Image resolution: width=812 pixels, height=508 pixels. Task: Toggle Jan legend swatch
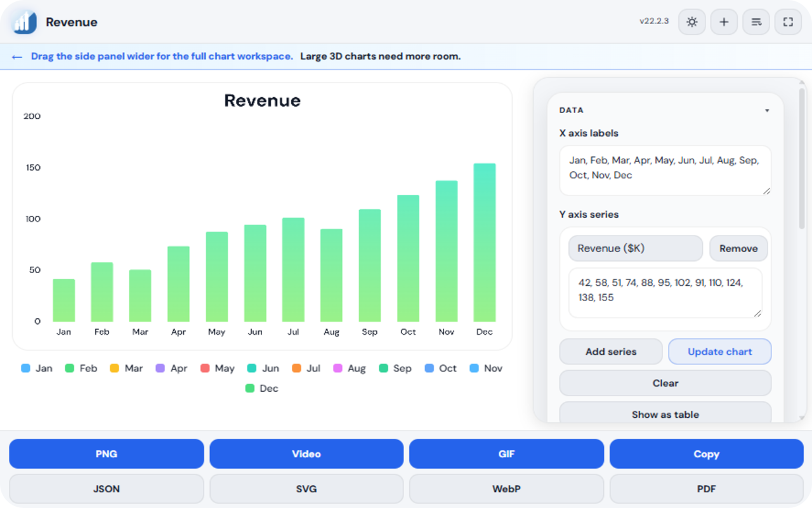point(25,368)
